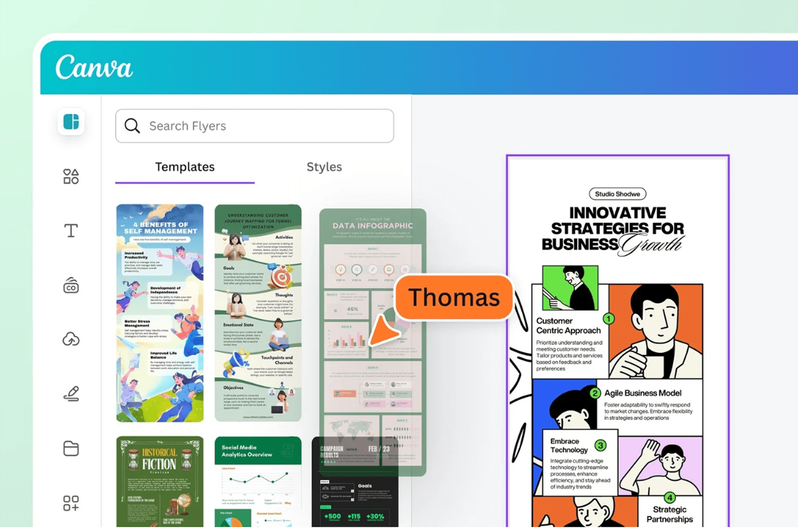Click the search magnifier icon
This screenshot has width=798, height=532.
tap(132, 126)
